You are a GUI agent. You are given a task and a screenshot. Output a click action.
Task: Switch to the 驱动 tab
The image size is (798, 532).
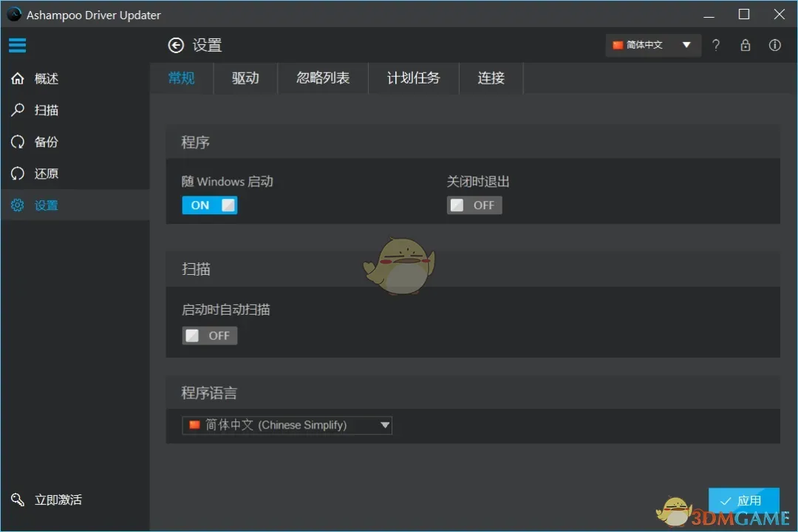pos(245,78)
